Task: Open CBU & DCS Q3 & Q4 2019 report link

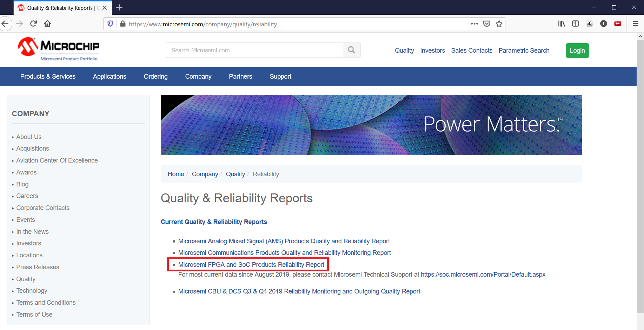Action: click(299, 291)
